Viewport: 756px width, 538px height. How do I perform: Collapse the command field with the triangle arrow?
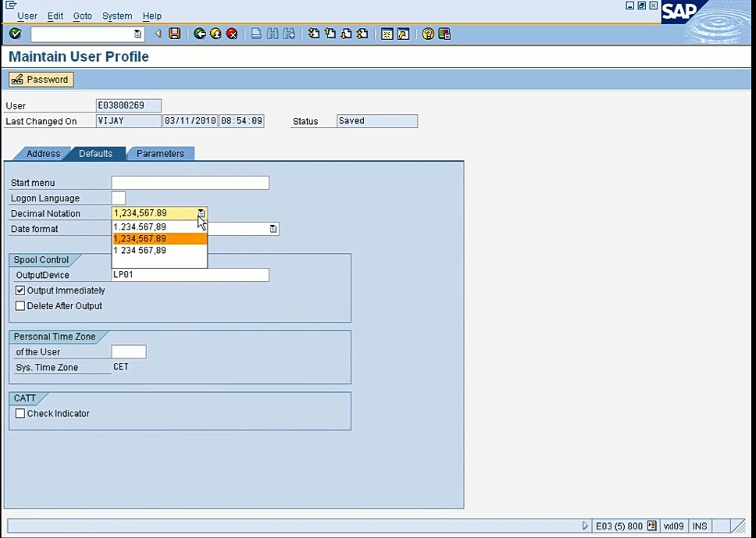[x=158, y=34]
